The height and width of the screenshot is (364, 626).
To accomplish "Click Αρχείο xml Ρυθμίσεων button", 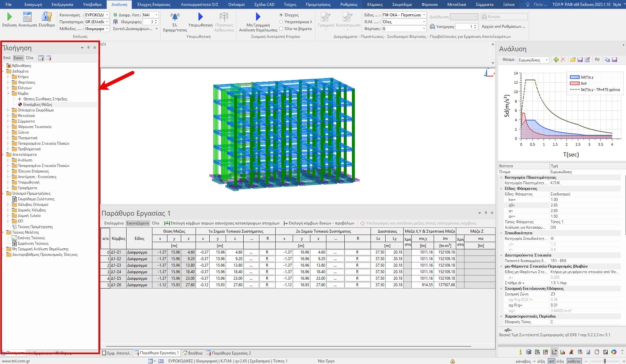I will click(x=503, y=26).
